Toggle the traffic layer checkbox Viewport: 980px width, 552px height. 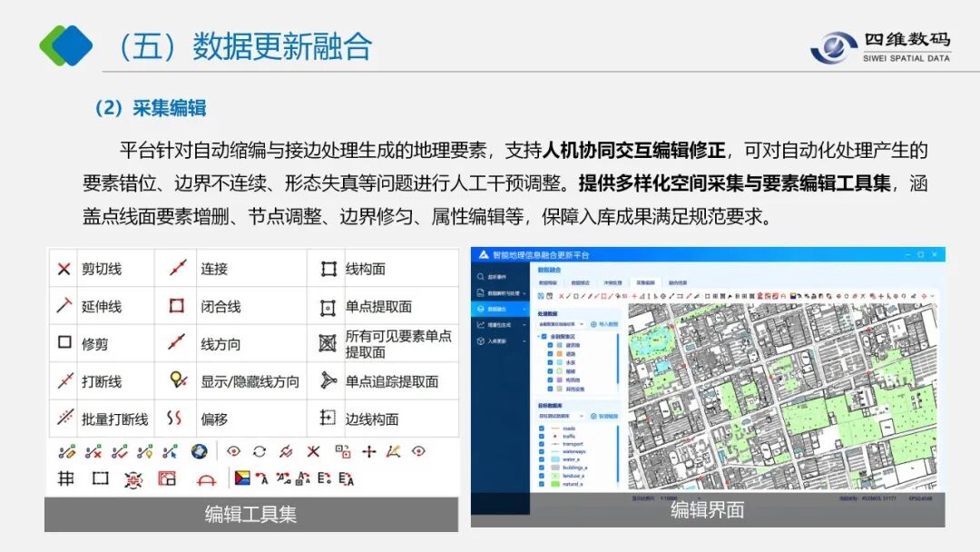[542, 437]
